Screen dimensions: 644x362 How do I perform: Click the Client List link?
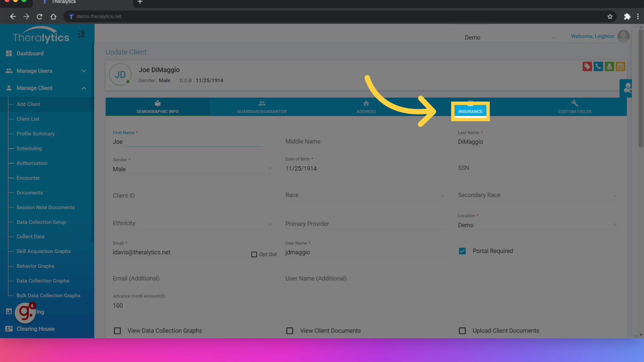click(28, 119)
